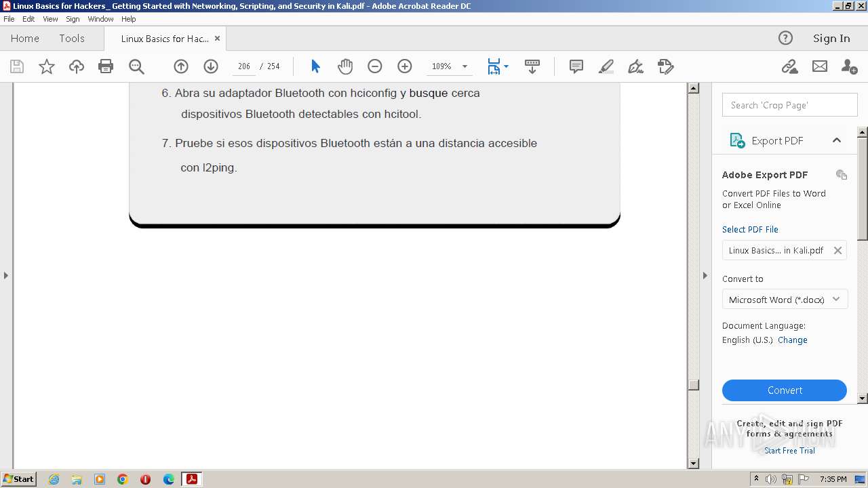868x488 pixels.
Task: Go to next page arrow
Action: (211, 66)
